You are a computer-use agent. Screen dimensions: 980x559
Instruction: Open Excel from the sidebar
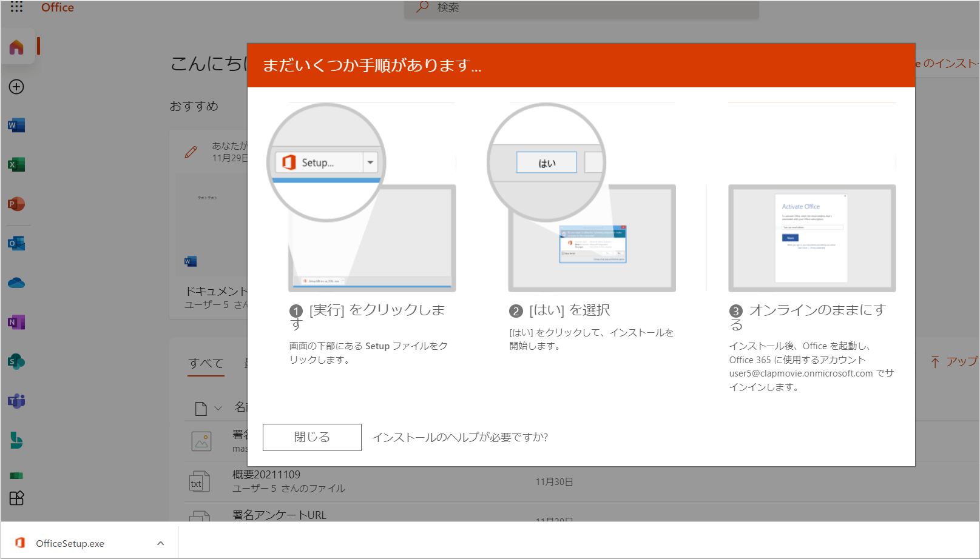pos(16,164)
